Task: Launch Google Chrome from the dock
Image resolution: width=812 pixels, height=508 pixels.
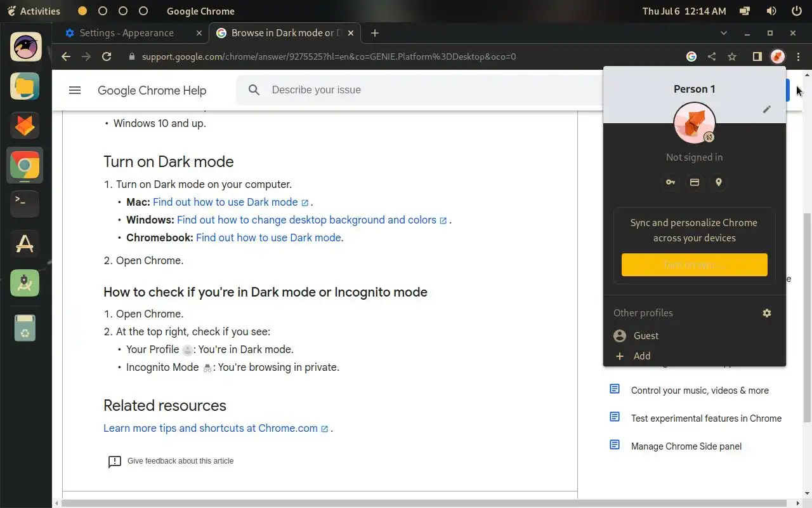Action: (x=25, y=165)
